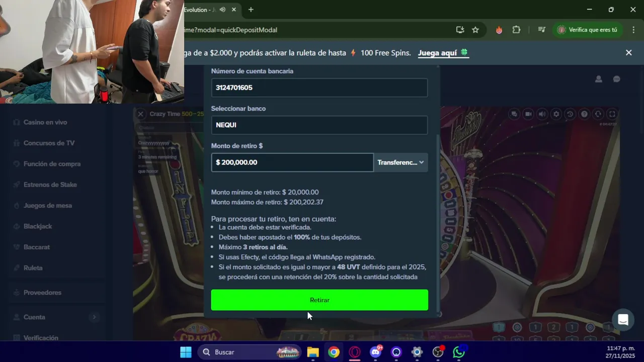Click the address bar URL text
The image size is (644, 362).
click(x=230, y=30)
